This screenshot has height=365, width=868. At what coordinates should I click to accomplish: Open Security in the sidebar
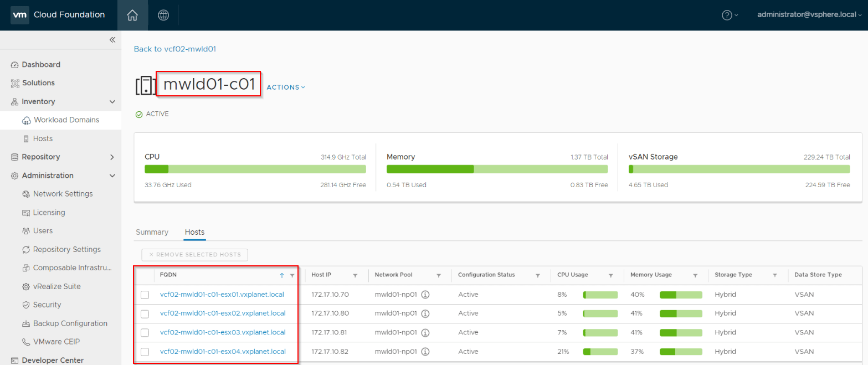click(47, 305)
